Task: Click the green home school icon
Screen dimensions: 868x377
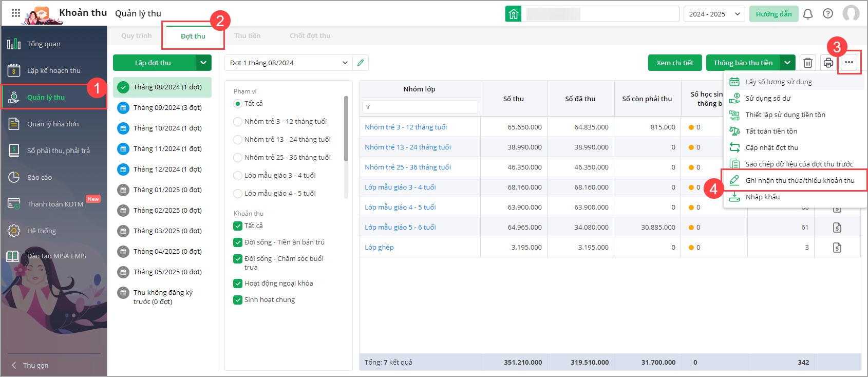Action: pos(514,14)
